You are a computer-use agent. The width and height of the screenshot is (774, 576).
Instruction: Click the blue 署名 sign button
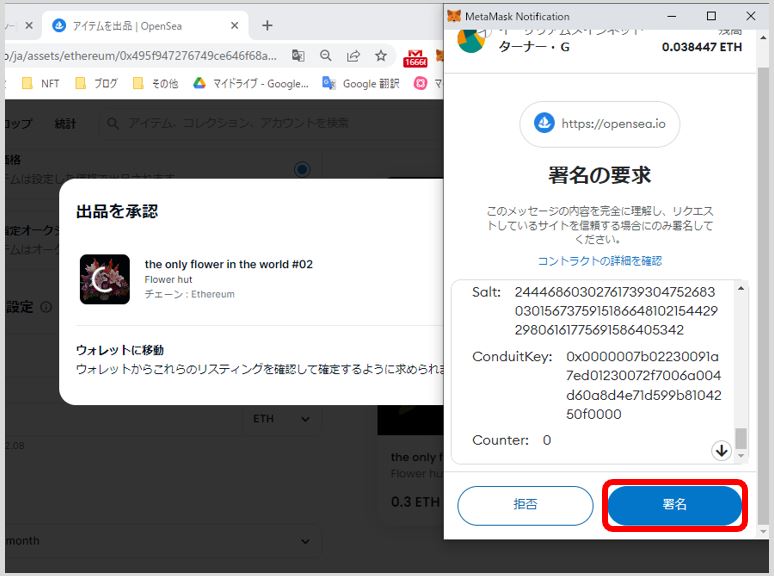[674, 505]
